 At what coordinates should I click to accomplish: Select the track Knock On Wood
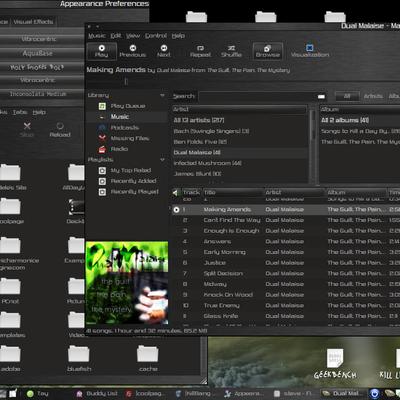point(286,295)
